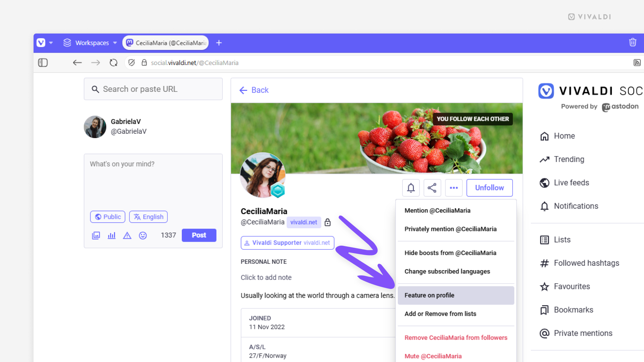The height and width of the screenshot is (362, 644).
Task: Add a content warning to post
Action: [127, 236]
